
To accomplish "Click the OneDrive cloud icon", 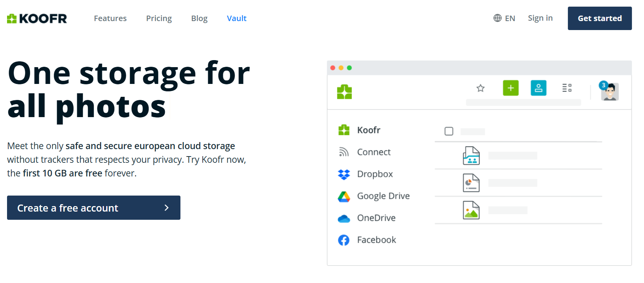I will click(x=344, y=219).
